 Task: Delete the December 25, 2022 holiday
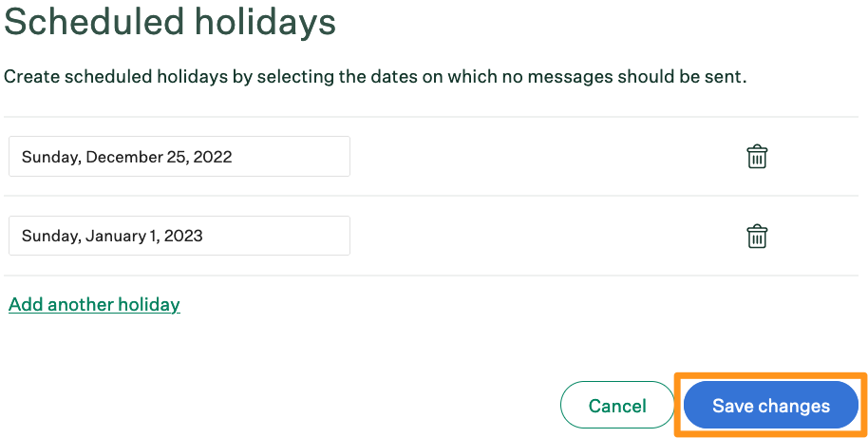757,157
